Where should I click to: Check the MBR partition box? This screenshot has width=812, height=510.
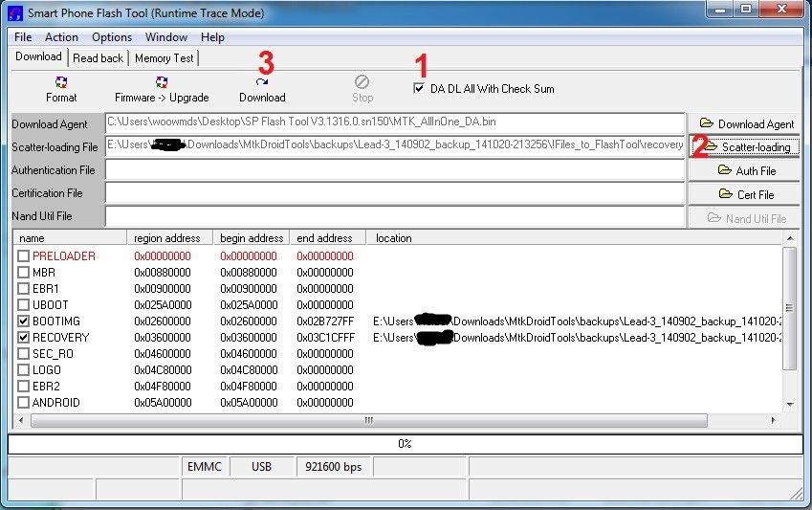[23, 272]
